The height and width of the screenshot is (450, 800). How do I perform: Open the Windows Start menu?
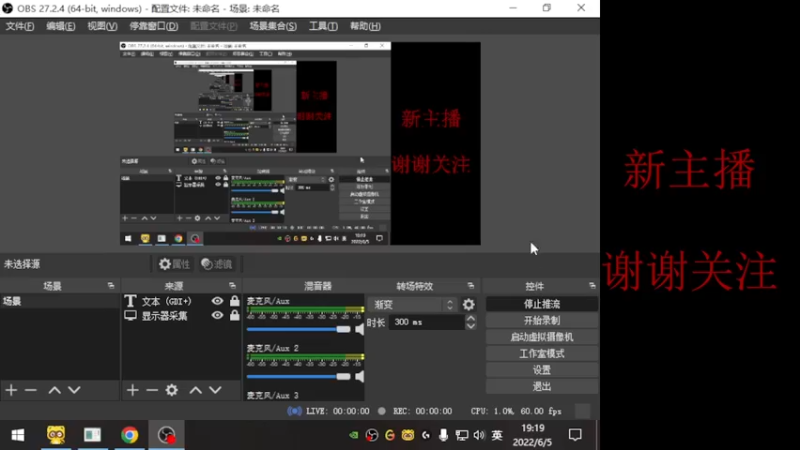[x=18, y=435]
